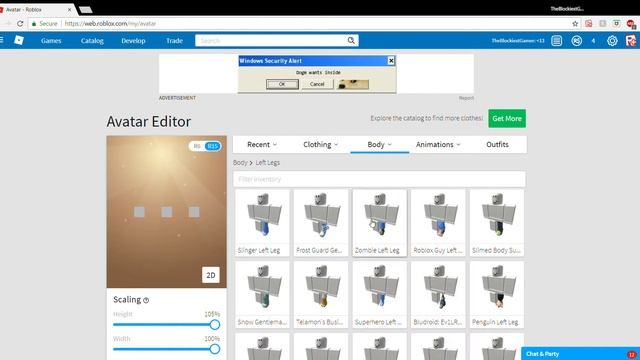Screen dimensions: 640x360
Task: Click the Robux balance number 4
Action: (x=593, y=40)
